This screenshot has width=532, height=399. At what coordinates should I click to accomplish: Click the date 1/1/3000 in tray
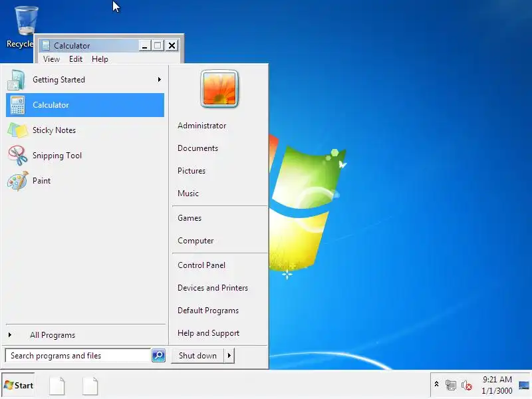[497, 390]
